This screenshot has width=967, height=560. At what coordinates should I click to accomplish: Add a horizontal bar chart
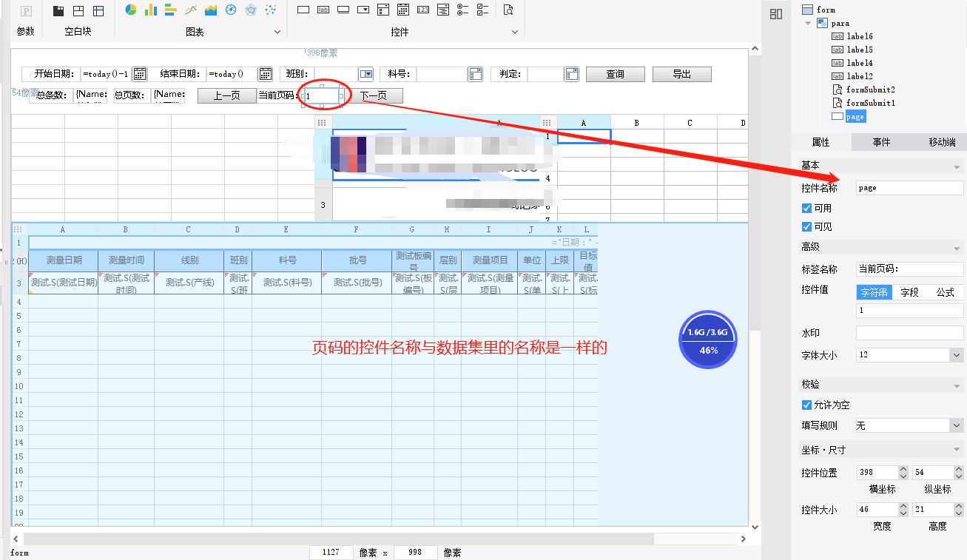coord(171,10)
